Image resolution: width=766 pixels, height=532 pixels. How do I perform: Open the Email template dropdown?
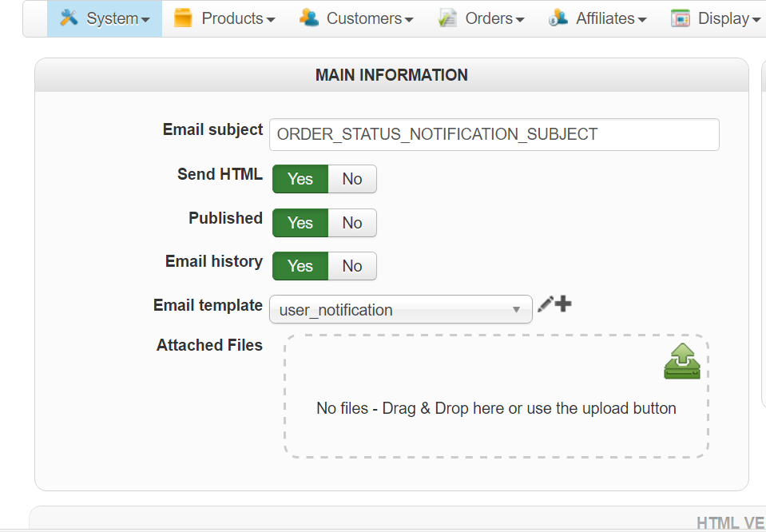tap(400, 310)
